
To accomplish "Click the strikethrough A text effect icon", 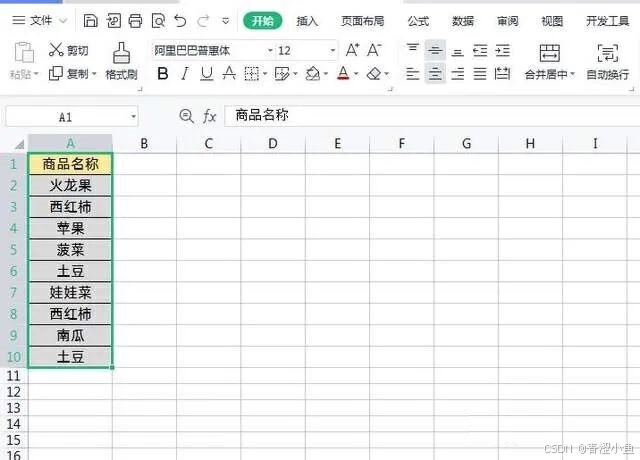I will (229, 74).
